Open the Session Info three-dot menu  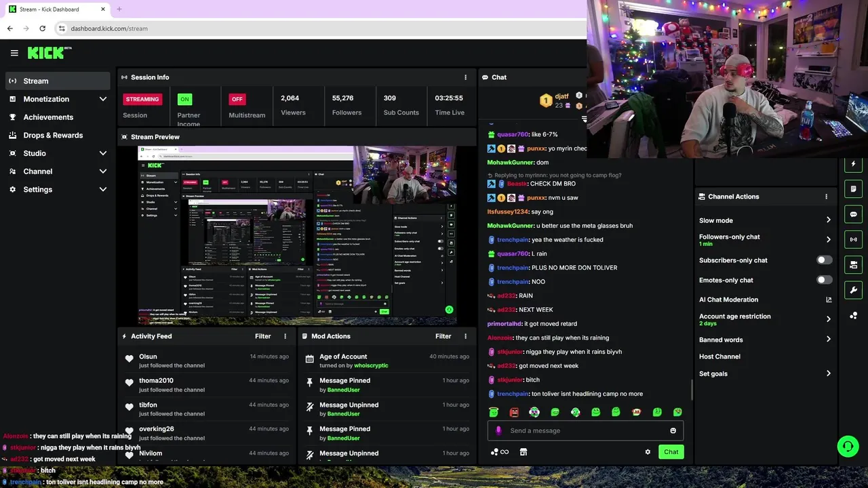point(465,77)
